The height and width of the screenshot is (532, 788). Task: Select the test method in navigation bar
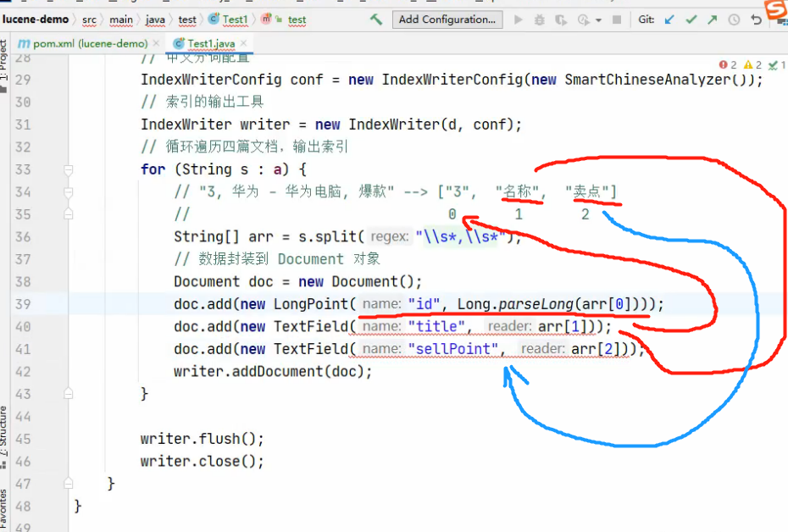click(285, 19)
